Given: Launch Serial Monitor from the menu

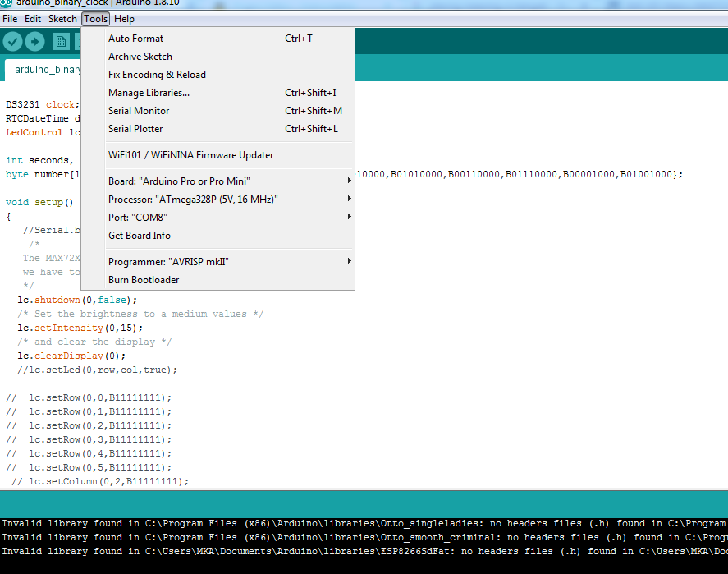Looking at the screenshot, I should pyautogui.click(x=217, y=111).
